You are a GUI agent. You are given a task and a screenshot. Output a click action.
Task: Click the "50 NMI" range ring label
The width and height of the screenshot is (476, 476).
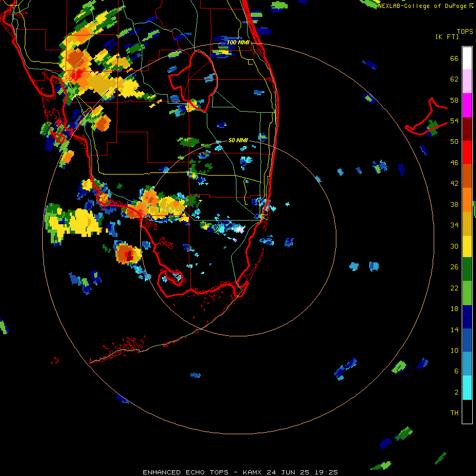point(238,140)
